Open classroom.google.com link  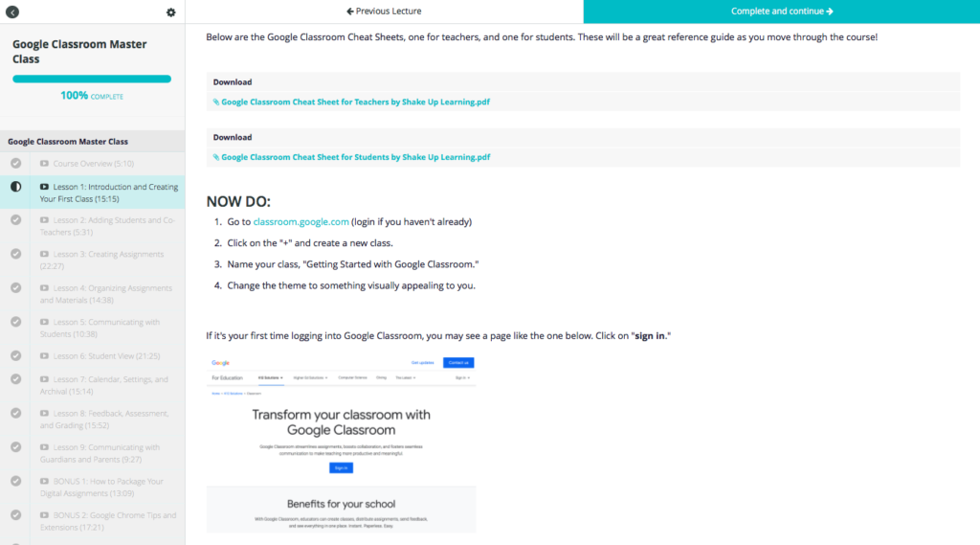[301, 221]
